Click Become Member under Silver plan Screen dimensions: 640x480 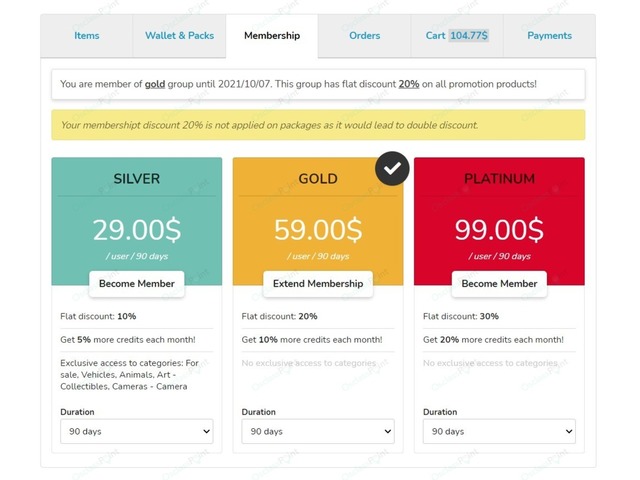137,284
